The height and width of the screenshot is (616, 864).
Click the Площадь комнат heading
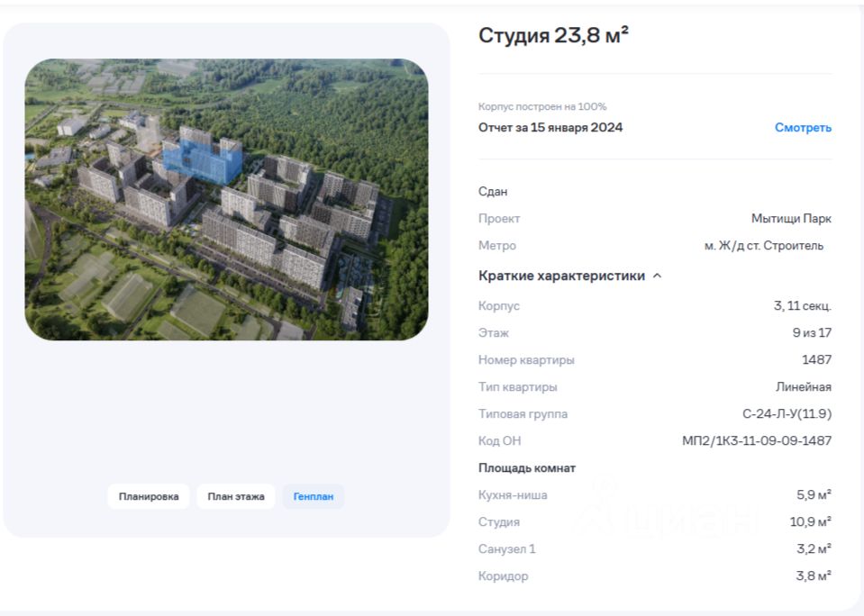click(x=527, y=467)
